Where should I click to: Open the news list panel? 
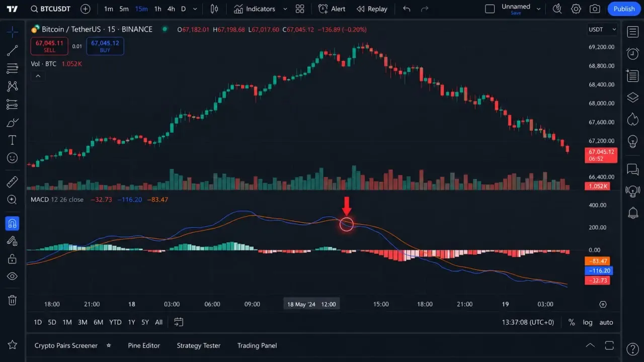(x=632, y=76)
